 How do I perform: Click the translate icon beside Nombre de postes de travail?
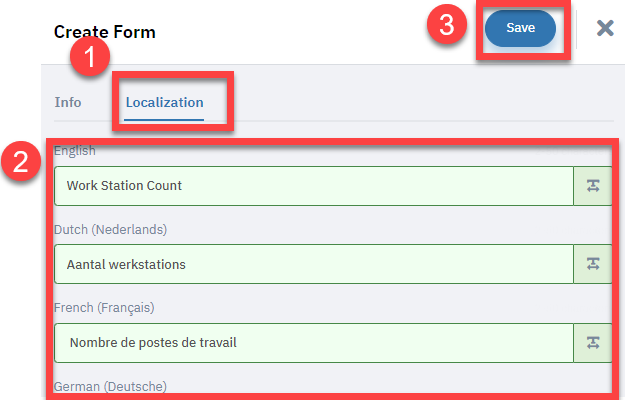coord(593,343)
